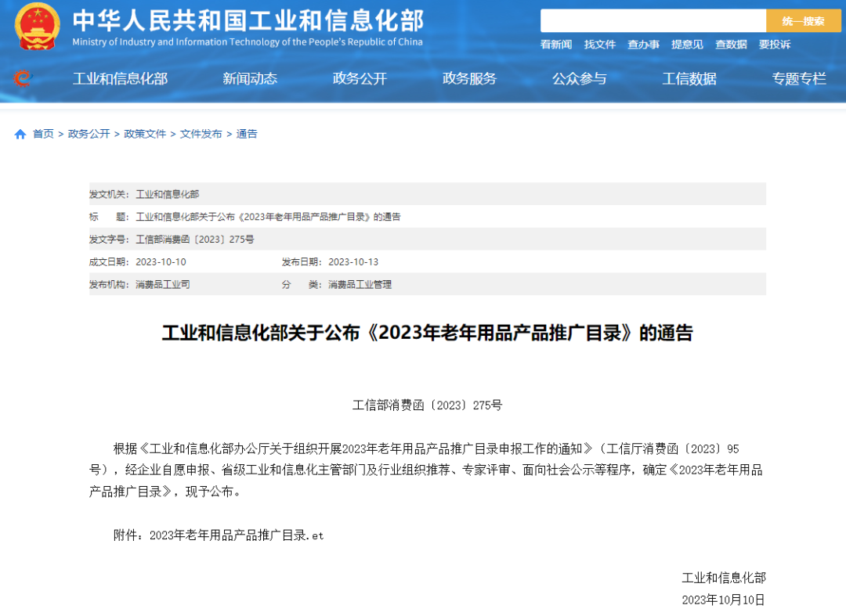The height and width of the screenshot is (616, 846).
Task: Open the 政务服务 menu
Action: (469, 78)
